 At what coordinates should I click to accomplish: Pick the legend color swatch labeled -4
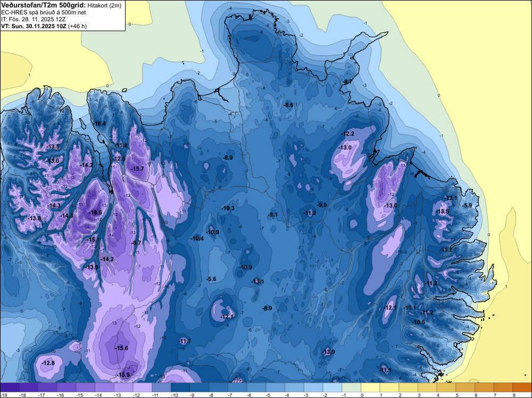(x=295, y=387)
